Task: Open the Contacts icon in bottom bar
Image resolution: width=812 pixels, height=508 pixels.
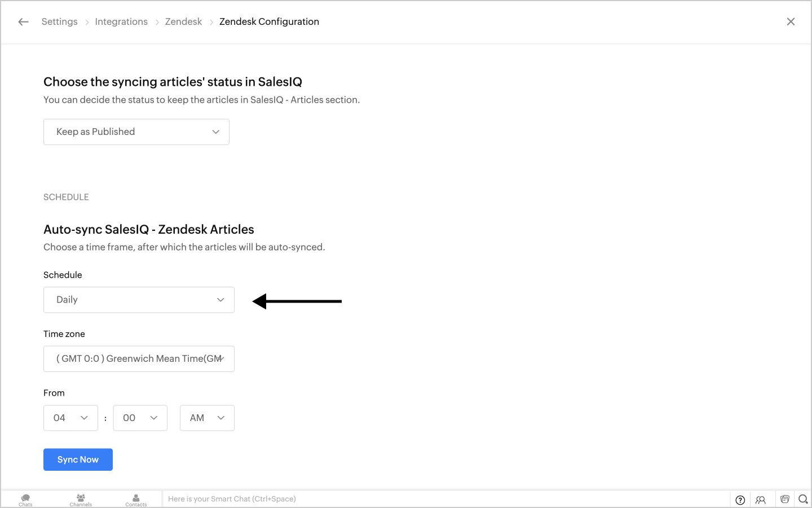Action: click(136, 500)
